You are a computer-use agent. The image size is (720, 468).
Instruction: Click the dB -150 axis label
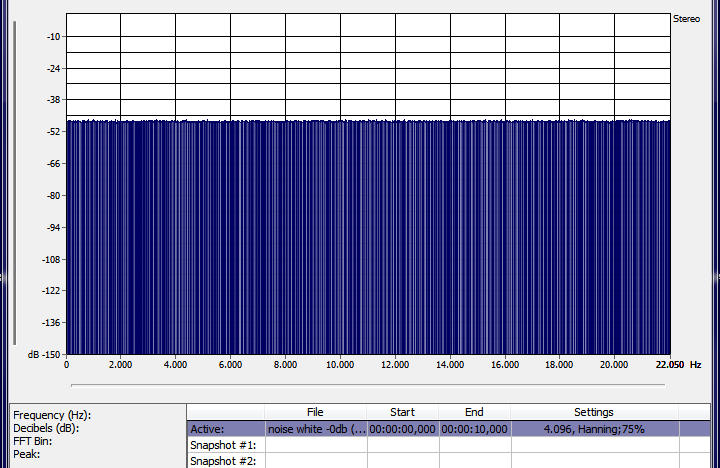click(43, 355)
